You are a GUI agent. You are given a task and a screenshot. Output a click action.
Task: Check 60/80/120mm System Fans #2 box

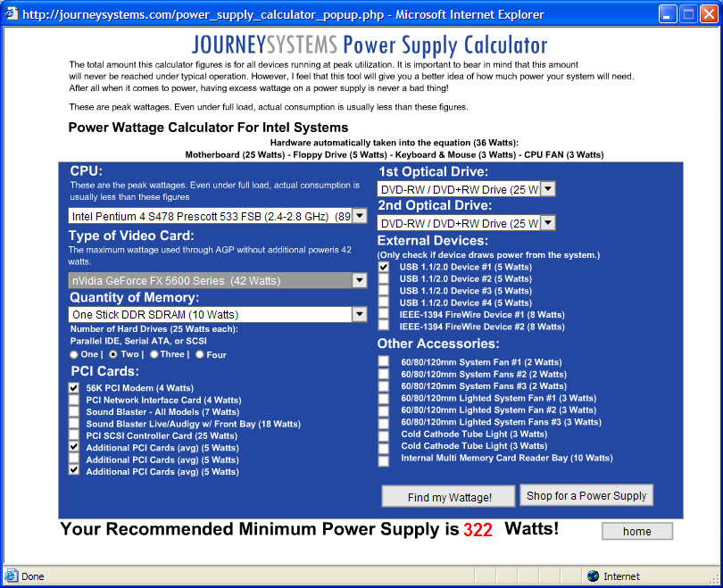383,374
